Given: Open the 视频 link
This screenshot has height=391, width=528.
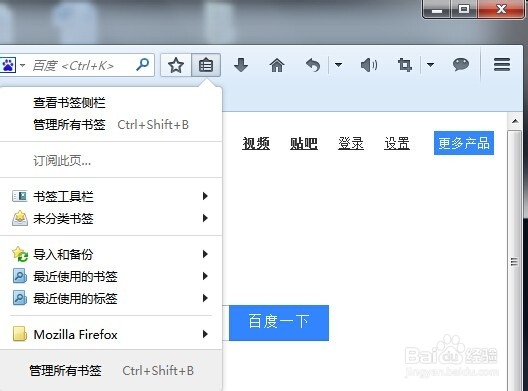Looking at the screenshot, I should [x=256, y=143].
